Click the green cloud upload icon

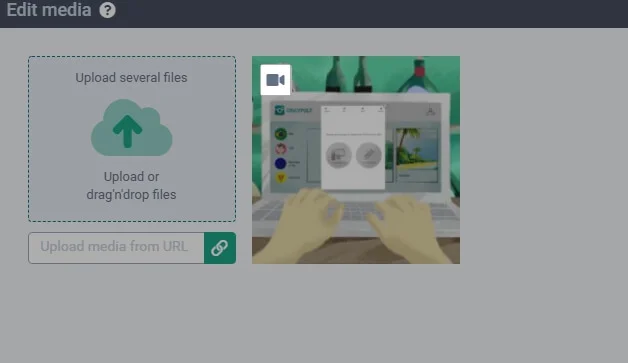(132, 128)
